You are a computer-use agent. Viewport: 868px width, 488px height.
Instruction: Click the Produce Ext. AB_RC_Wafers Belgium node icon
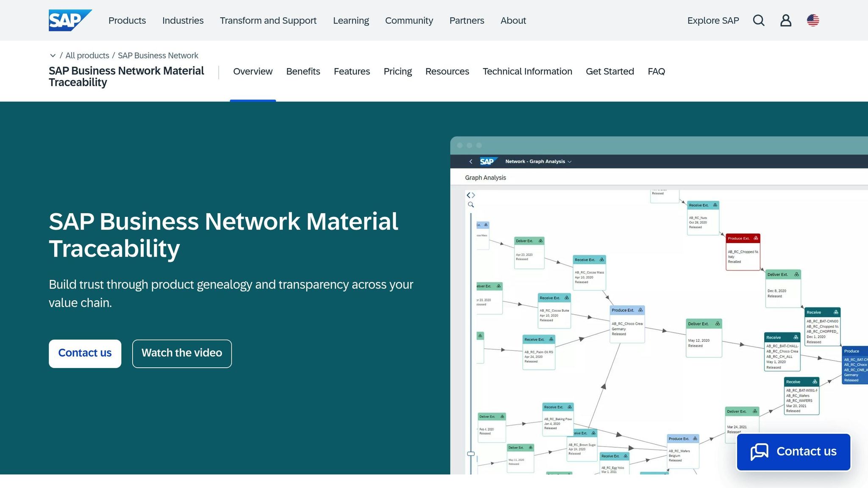click(695, 438)
